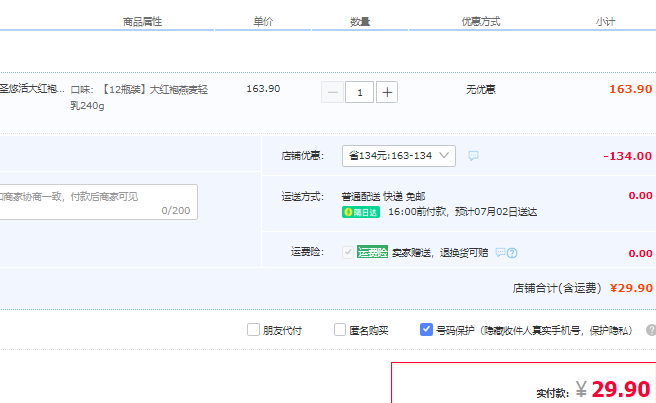Click the comment bubble icon beside store discount
656x403 pixels.
click(473, 156)
